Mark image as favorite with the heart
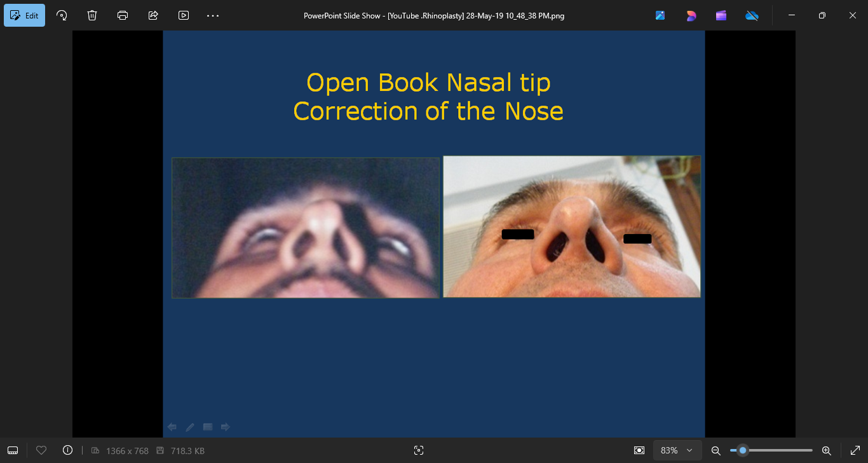The width and height of the screenshot is (868, 463). coord(41,450)
